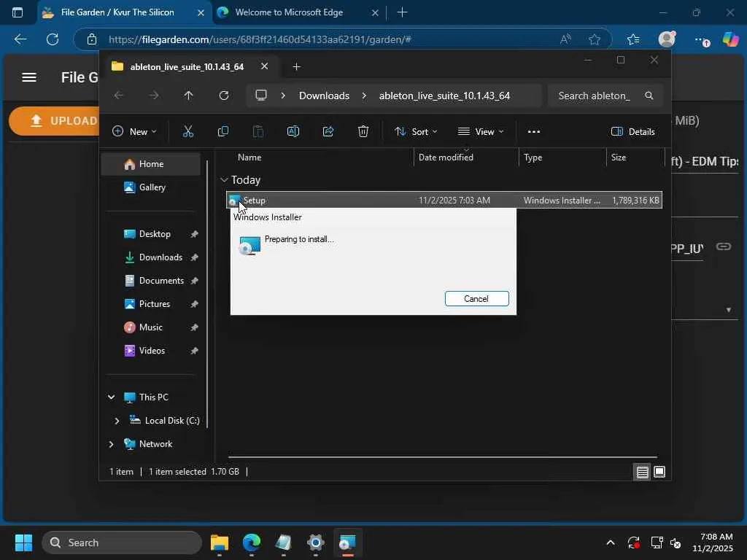This screenshot has width=747, height=560.
Task: Open Edge hamburger menu on File Garden page
Action: (x=29, y=77)
